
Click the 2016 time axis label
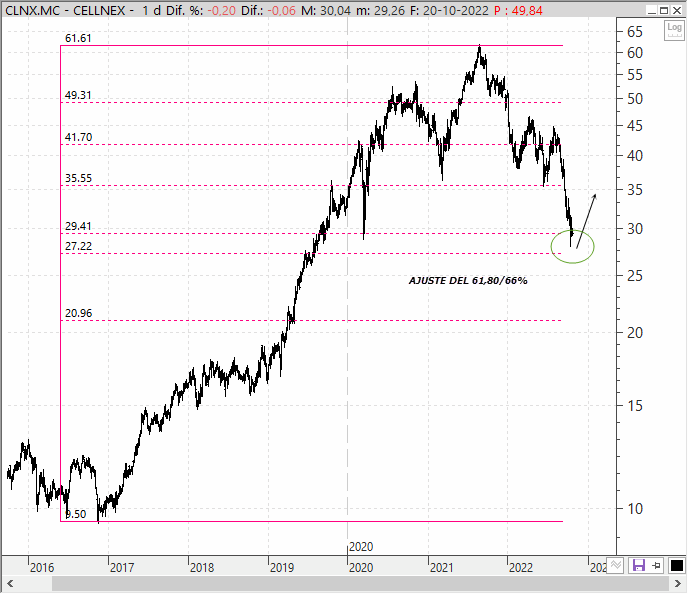[42, 568]
